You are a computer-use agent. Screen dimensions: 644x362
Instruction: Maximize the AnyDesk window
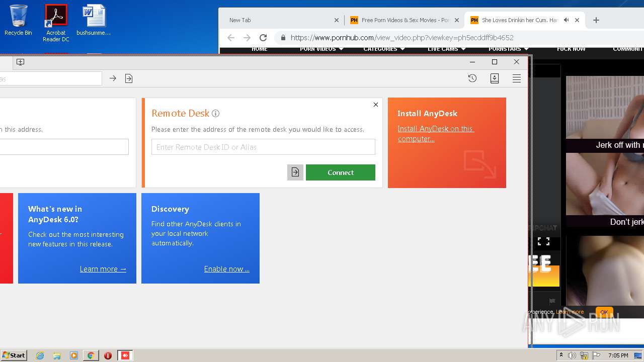[x=494, y=62]
